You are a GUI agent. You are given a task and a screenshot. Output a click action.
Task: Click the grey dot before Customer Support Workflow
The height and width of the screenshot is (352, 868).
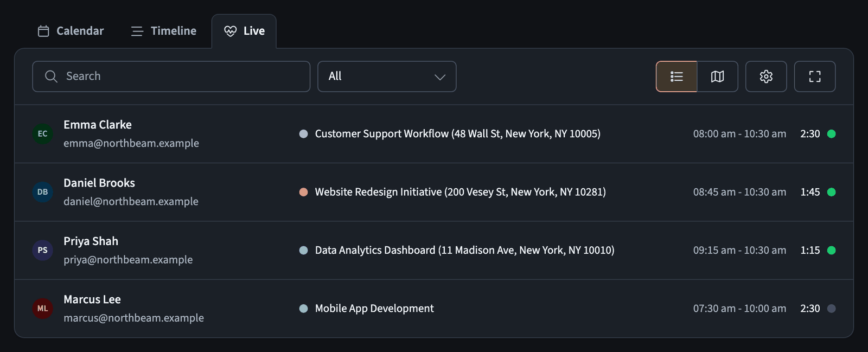coord(304,134)
